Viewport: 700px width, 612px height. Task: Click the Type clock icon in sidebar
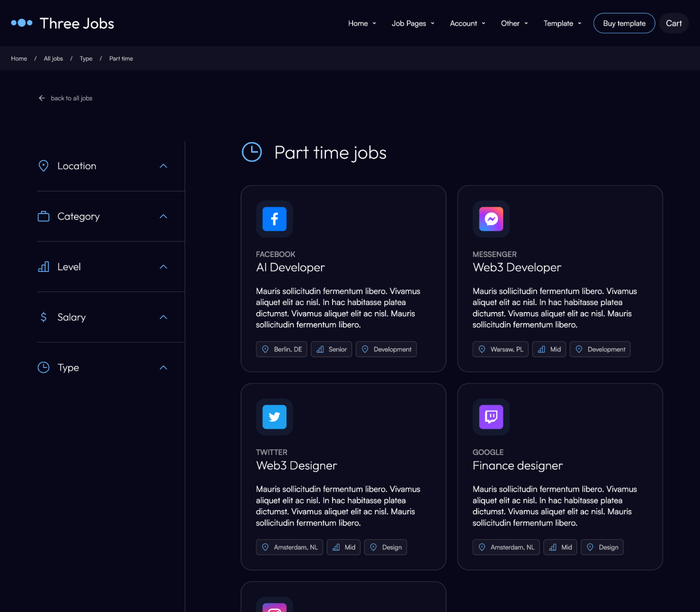pos(43,368)
